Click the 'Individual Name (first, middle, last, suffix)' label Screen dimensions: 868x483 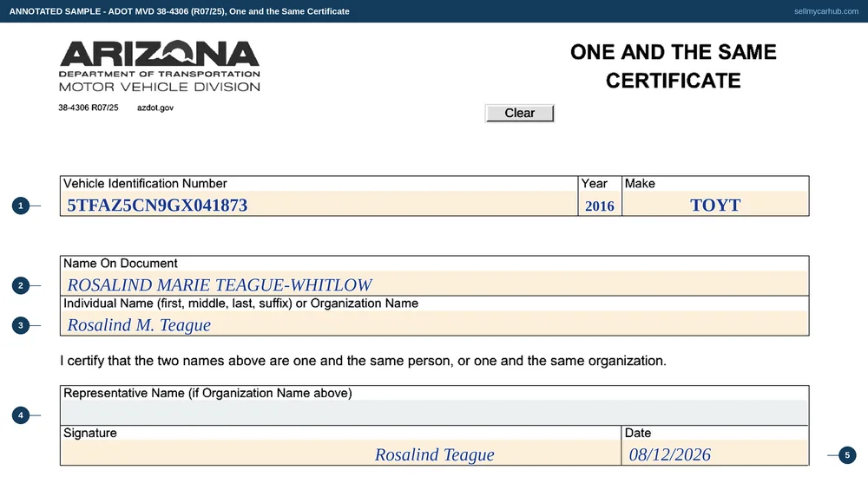click(x=240, y=304)
